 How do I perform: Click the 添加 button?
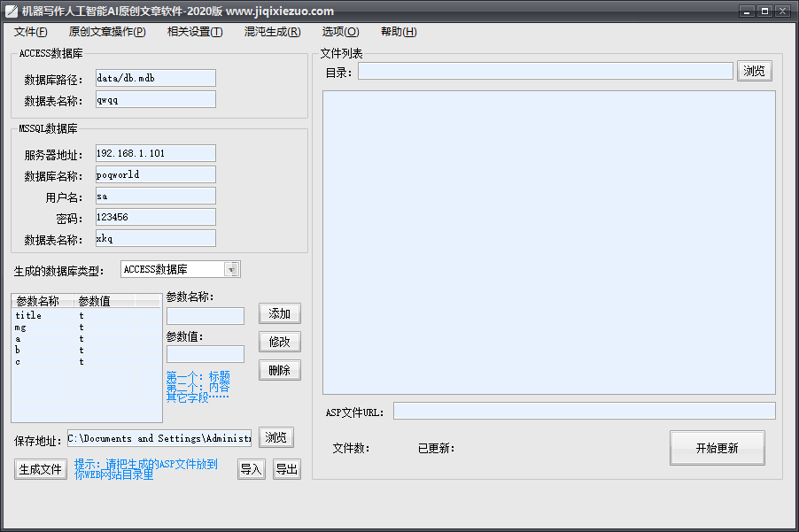coord(280,313)
